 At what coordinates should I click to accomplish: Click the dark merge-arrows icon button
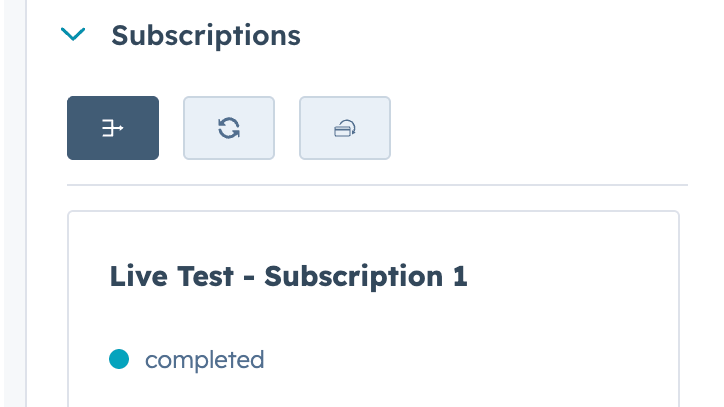tap(113, 128)
